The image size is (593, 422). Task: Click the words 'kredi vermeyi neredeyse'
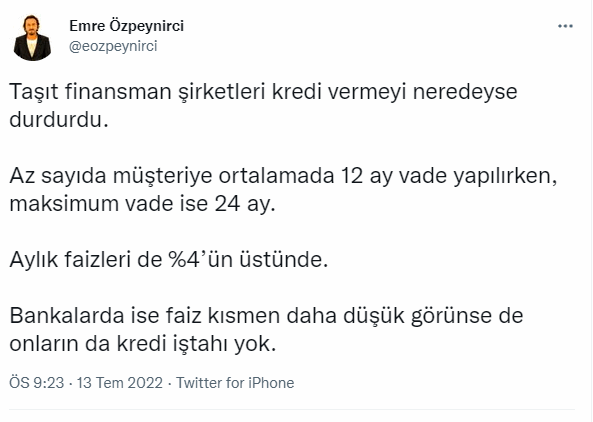[394, 92]
